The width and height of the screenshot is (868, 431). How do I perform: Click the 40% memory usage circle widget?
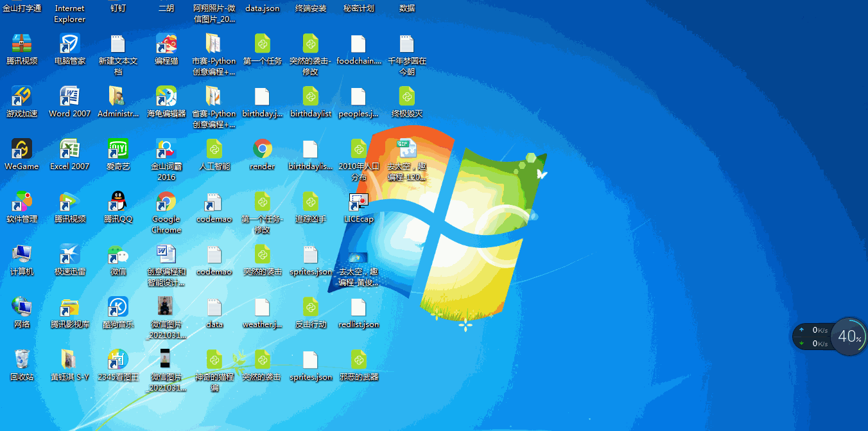point(849,336)
